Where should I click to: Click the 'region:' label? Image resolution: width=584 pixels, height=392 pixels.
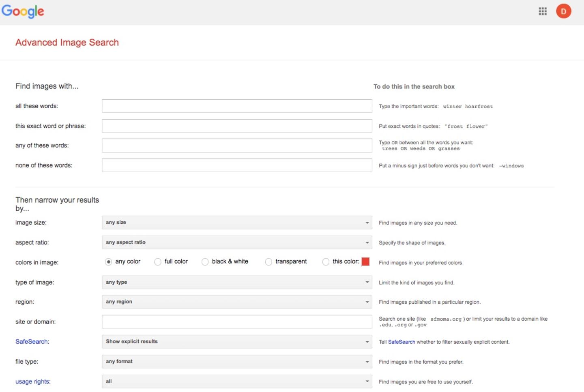[x=25, y=302]
